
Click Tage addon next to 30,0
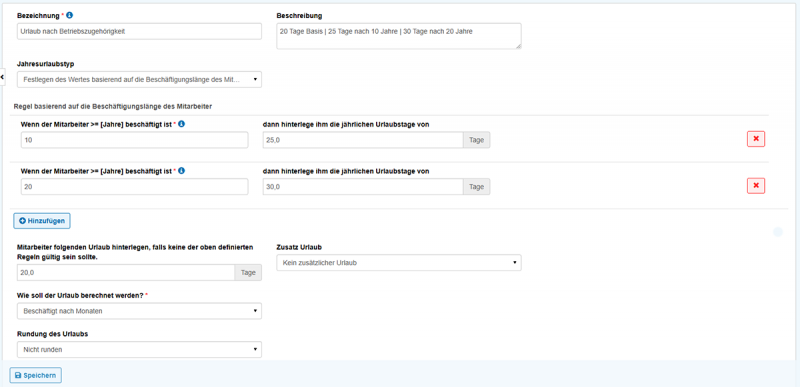pyautogui.click(x=477, y=187)
